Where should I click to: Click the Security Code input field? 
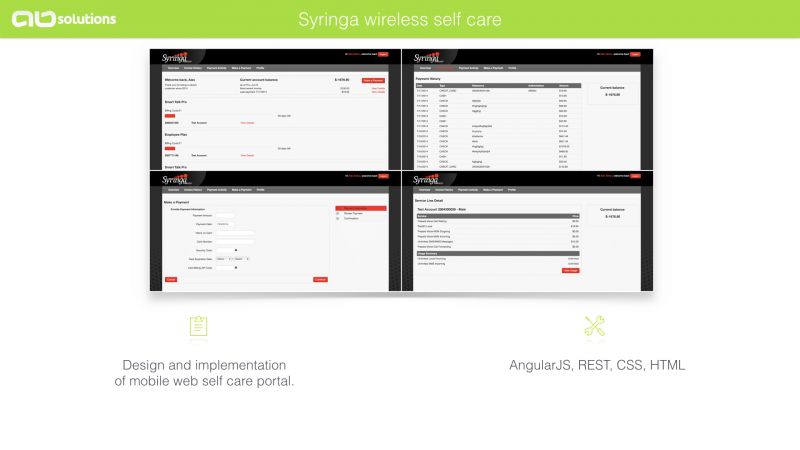pos(225,251)
